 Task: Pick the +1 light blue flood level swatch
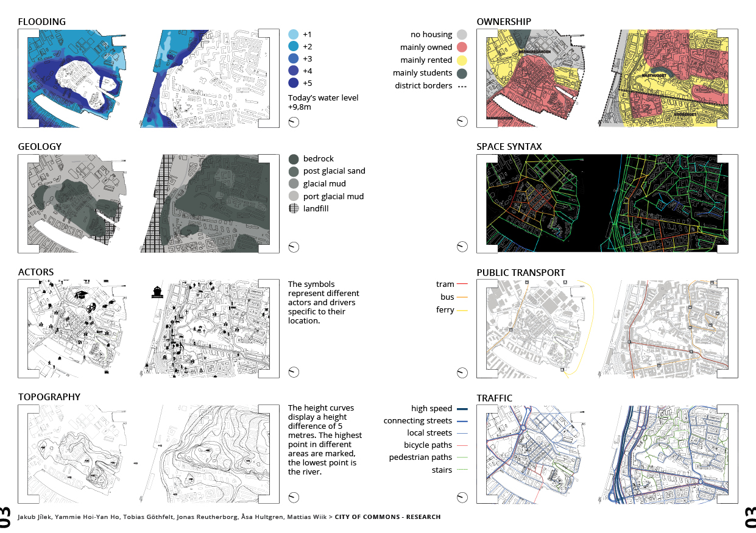(x=293, y=35)
